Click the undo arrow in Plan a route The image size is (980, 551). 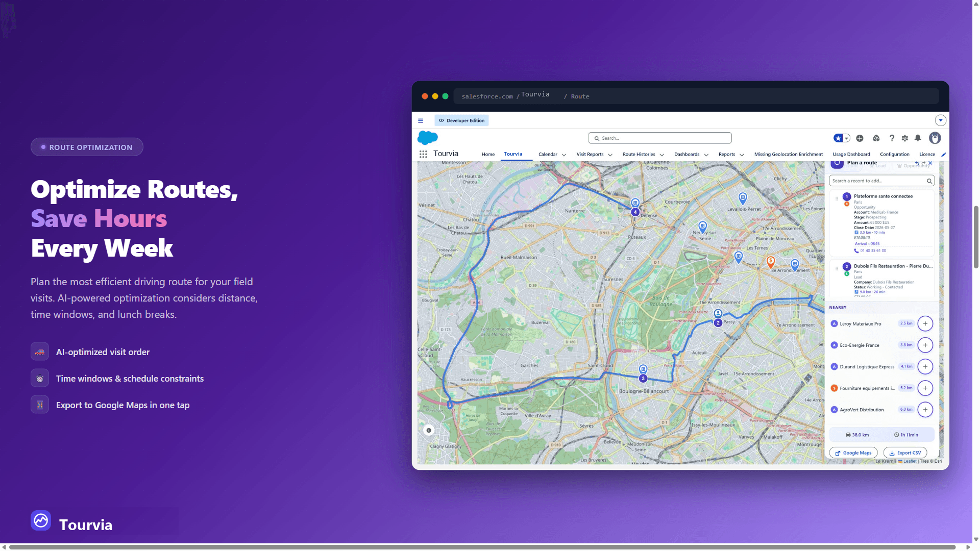[x=917, y=164]
